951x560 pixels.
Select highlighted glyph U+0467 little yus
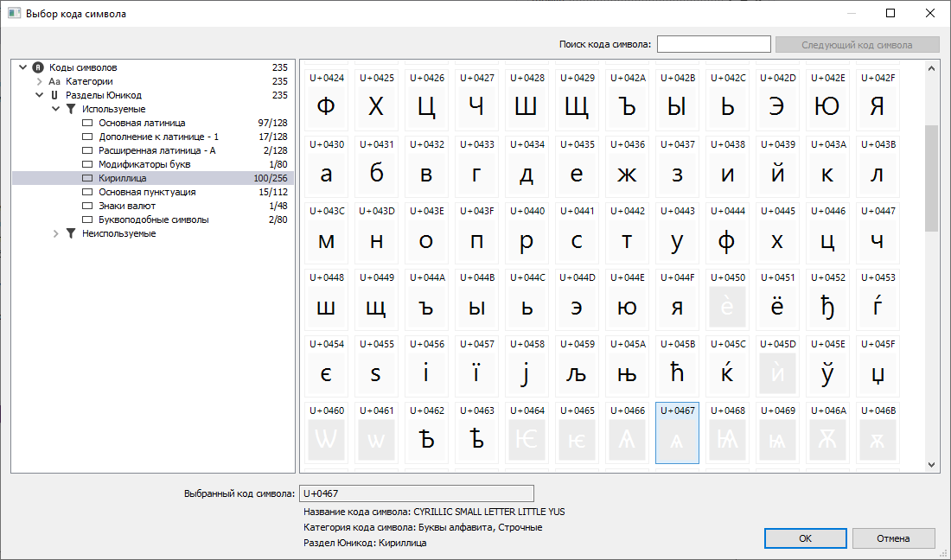point(678,433)
